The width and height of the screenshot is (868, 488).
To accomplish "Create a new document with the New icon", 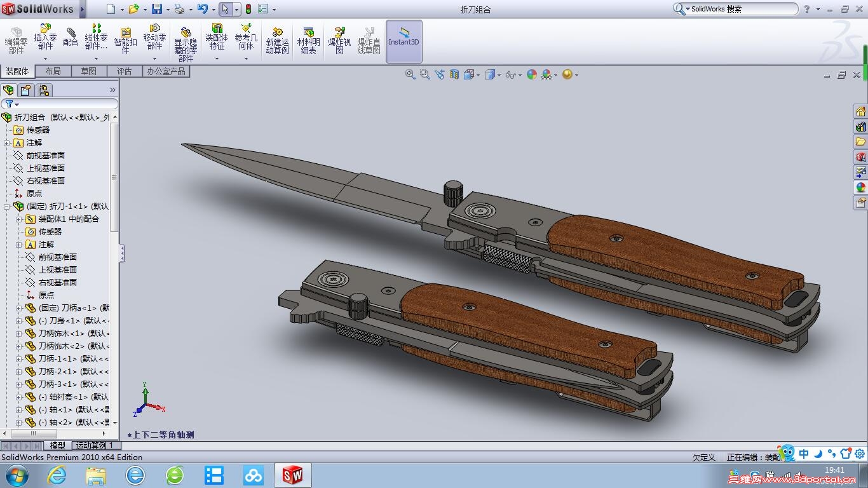I will tap(111, 9).
